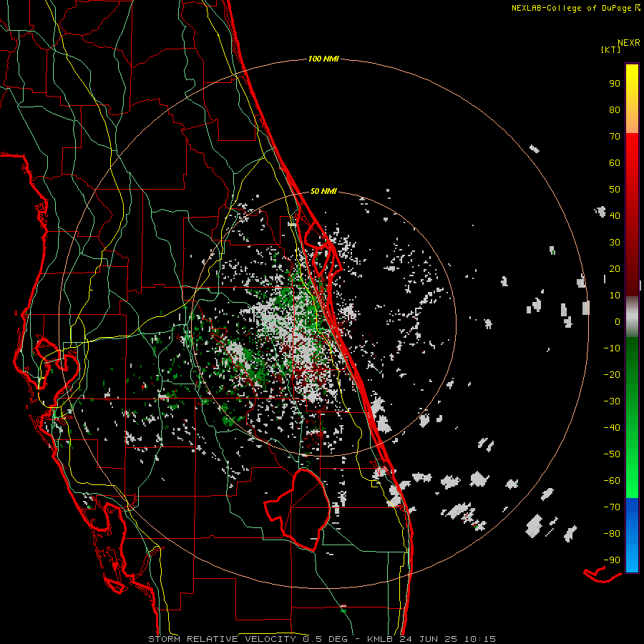Click the -20 value on velocity scale
Viewport: 644px width, 644px height.
click(612, 374)
